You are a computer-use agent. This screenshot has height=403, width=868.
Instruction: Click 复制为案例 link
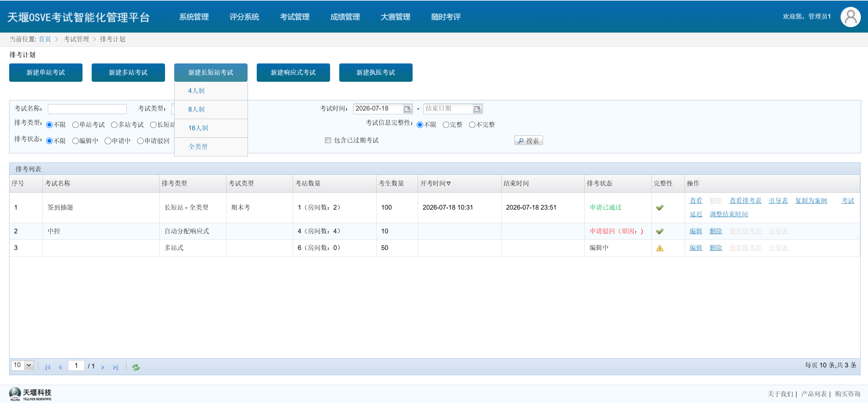[811, 201]
